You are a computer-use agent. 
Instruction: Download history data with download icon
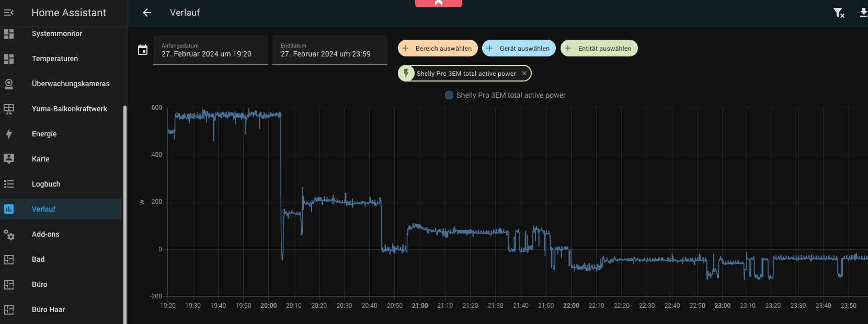(x=863, y=13)
